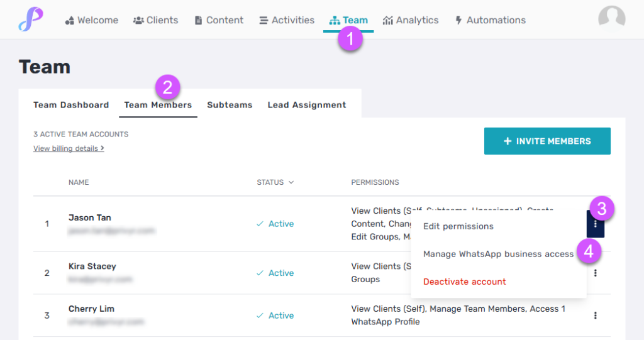Switch to the Lead Assignment tab

click(x=307, y=105)
